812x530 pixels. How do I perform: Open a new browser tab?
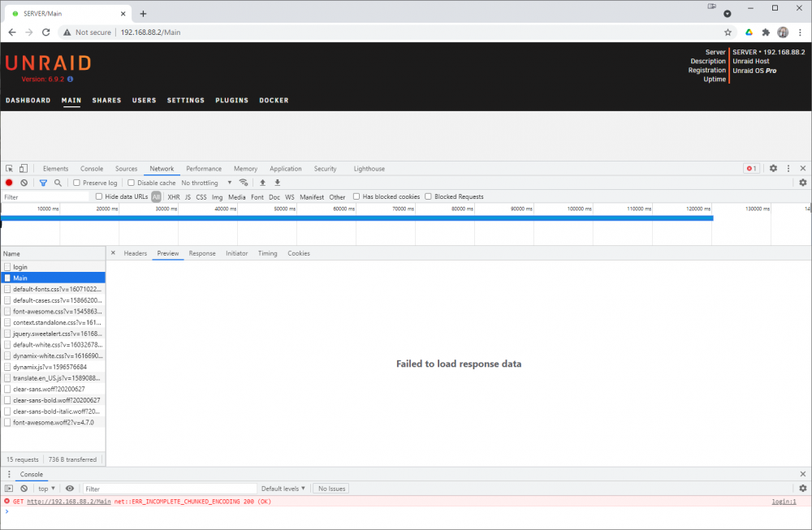coord(144,14)
